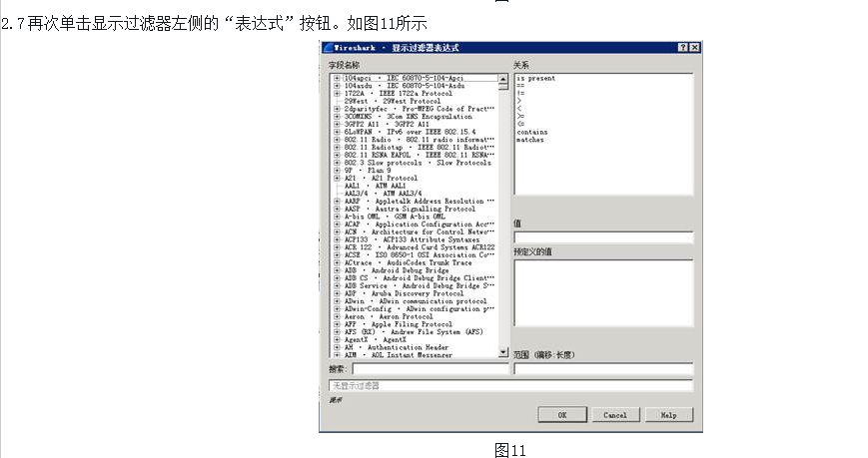Select the Aeron Protocol row
This screenshot has width=868, height=458.
click(389, 317)
